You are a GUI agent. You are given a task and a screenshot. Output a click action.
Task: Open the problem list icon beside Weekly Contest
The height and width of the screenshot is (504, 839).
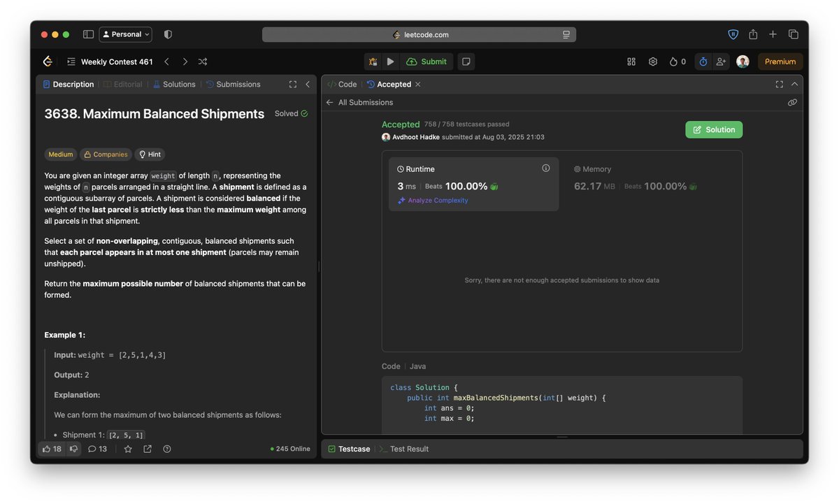(x=71, y=62)
